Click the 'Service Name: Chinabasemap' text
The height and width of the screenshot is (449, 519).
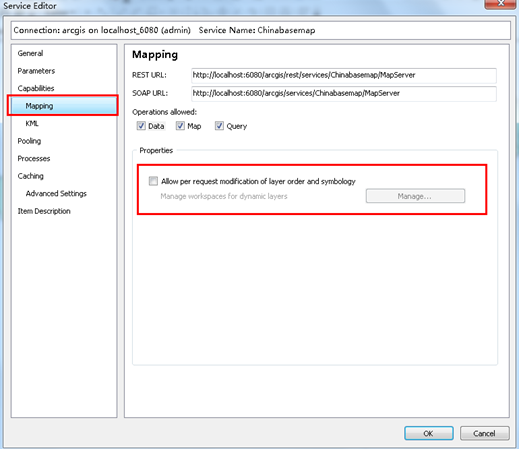click(x=257, y=30)
